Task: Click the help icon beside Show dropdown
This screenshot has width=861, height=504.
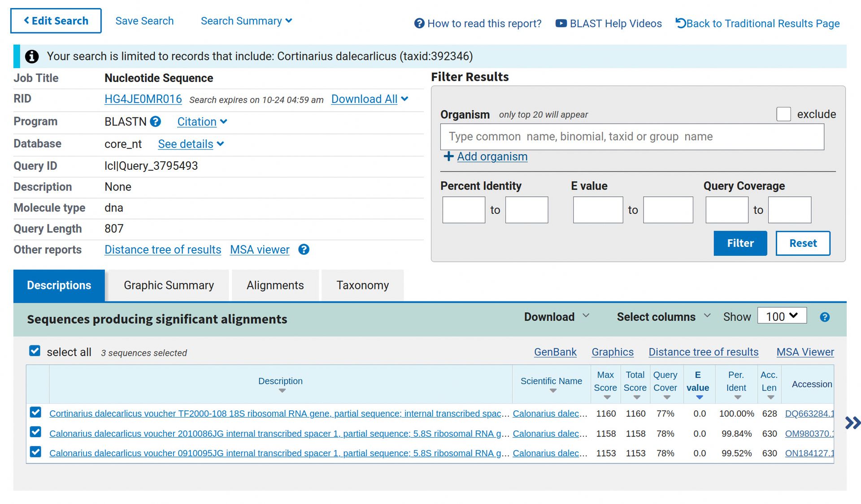Action: (824, 317)
